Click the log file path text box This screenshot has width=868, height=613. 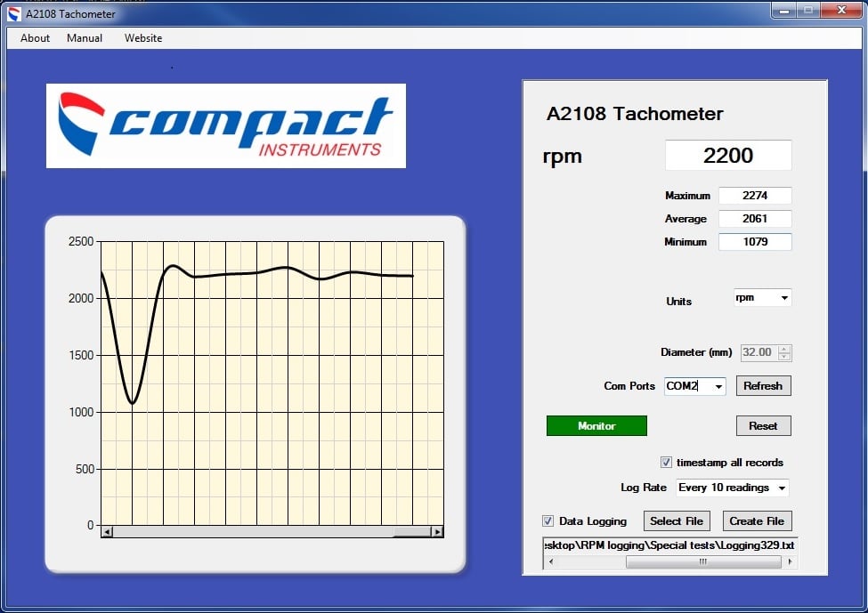(x=670, y=545)
